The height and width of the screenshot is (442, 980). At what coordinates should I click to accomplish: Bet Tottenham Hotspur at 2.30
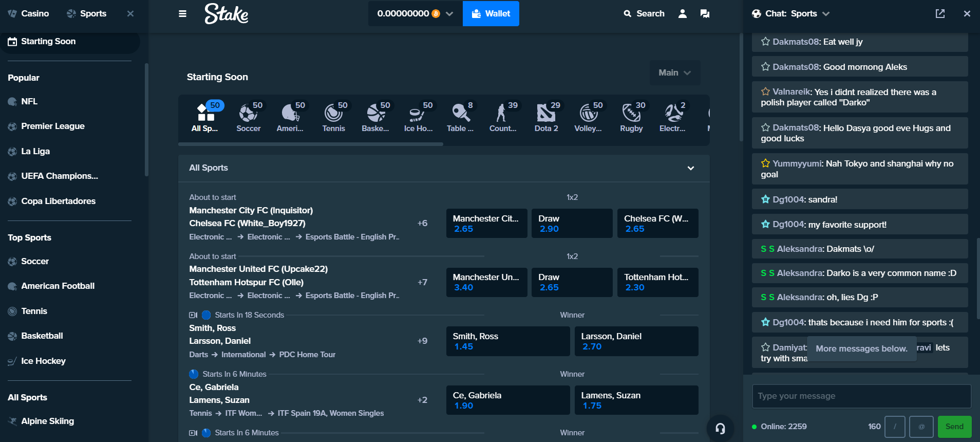657,282
